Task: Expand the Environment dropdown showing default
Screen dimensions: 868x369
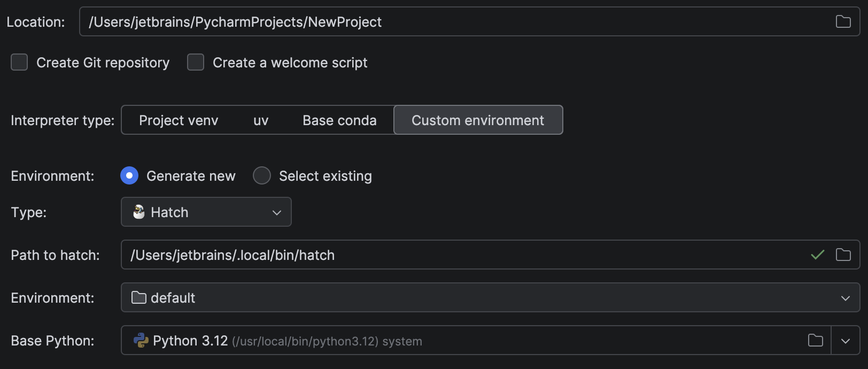Action: (844, 297)
